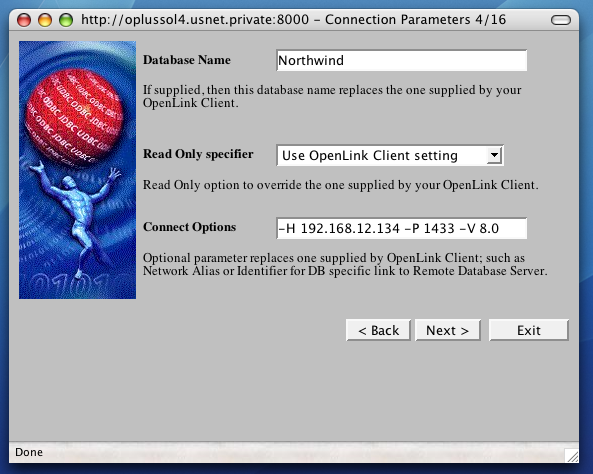This screenshot has height=474, width=593.
Task: Click the Read Only specifier label
Action: (198, 154)
